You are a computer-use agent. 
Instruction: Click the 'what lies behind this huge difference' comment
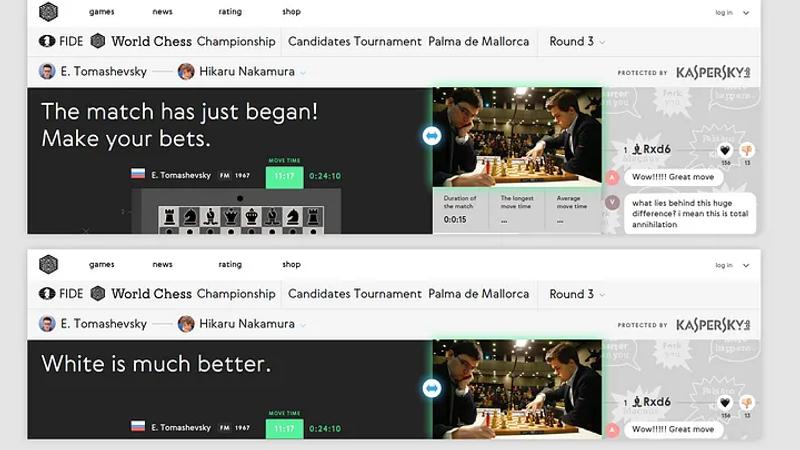point(690,213)
